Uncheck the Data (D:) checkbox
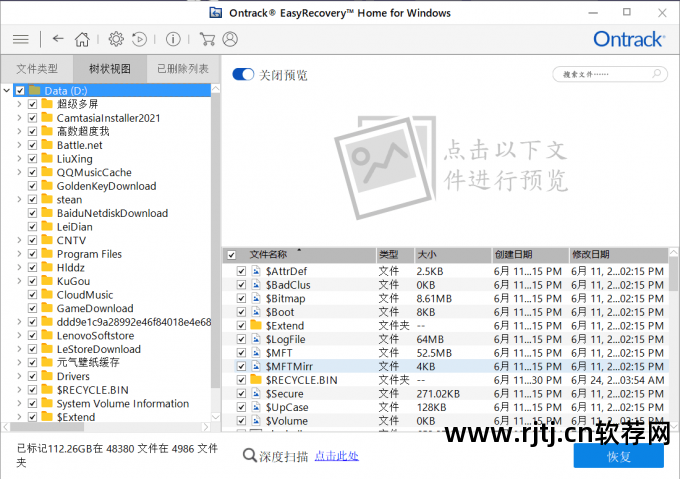This screenshot has height=479, width=680. (20, 91)
